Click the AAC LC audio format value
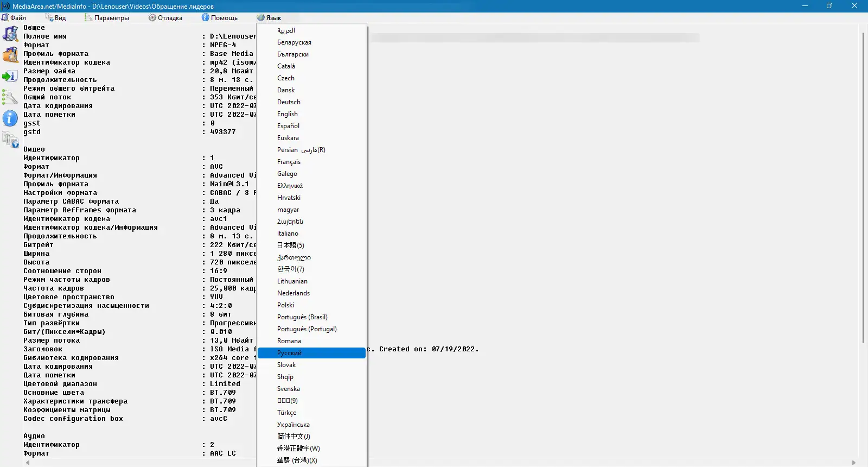 pyautogui.click(x=223, y=453)
